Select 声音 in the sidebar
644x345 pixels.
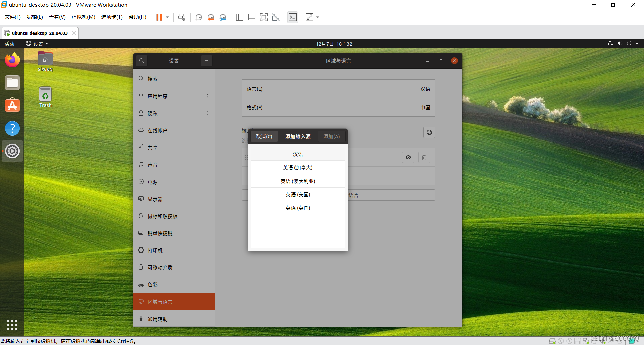174,165
